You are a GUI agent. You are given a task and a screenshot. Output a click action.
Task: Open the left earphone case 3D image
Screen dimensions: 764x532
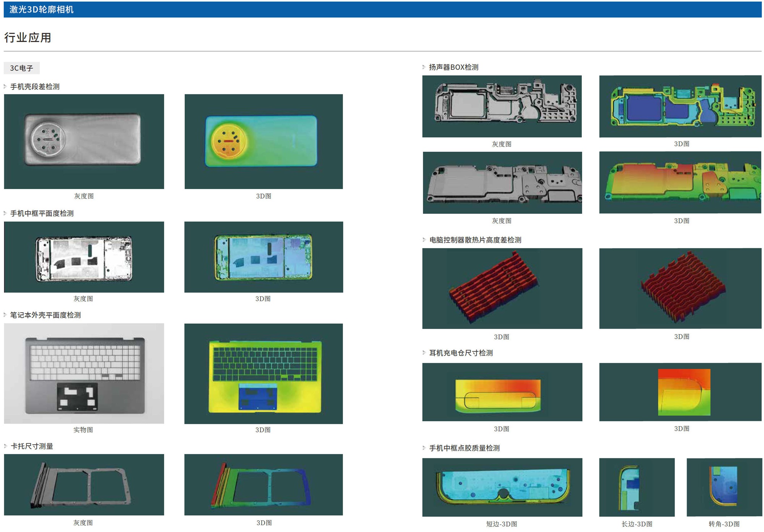(x=502, y=392)
